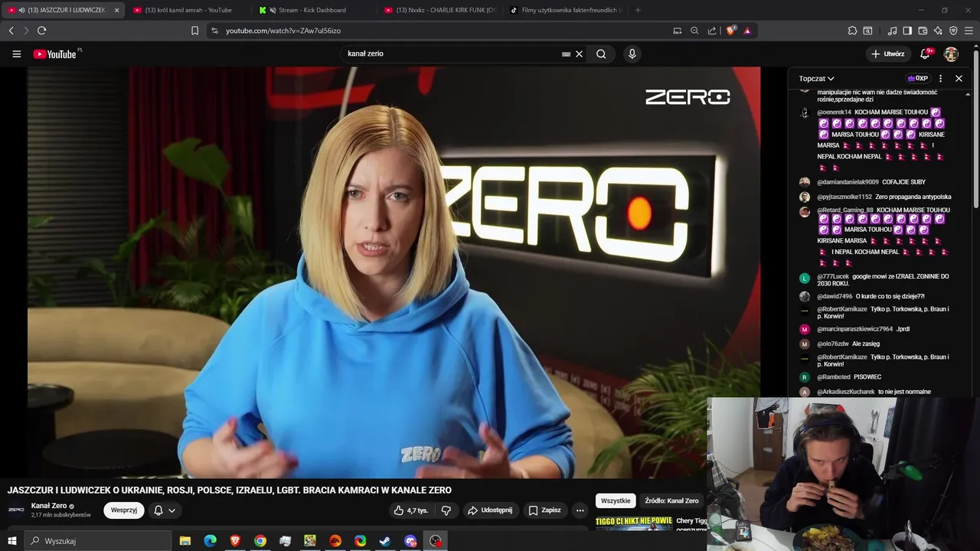Select 'Źródło: Kanał Zero' filter chip
This screenshot has height=551, width=980.
coord(671,500)
